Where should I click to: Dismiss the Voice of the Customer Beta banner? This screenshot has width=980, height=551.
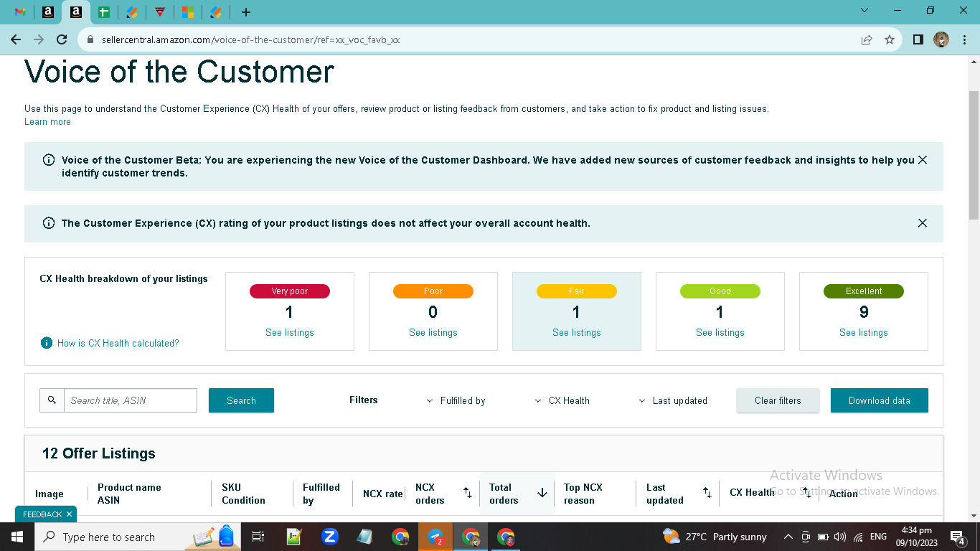[923, 160]
